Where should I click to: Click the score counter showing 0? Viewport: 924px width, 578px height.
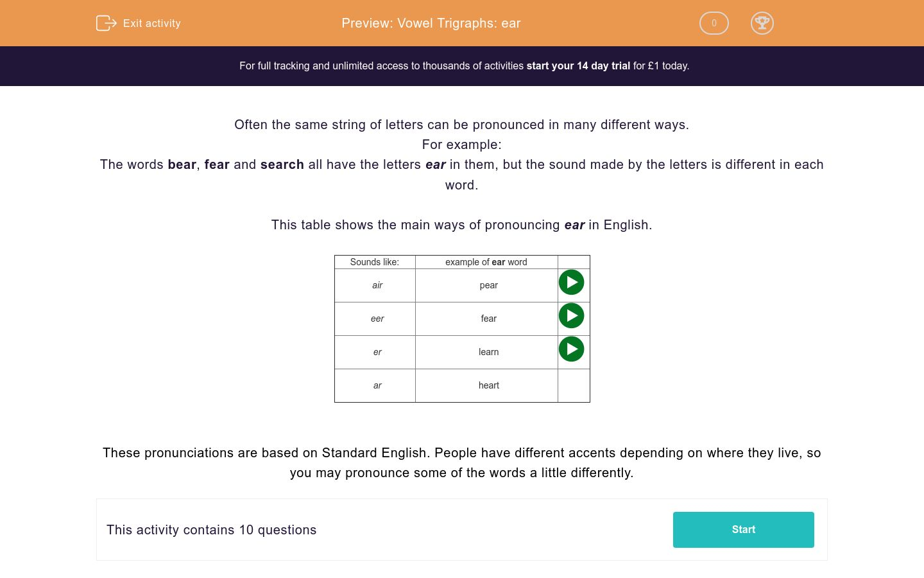point(714,23)
